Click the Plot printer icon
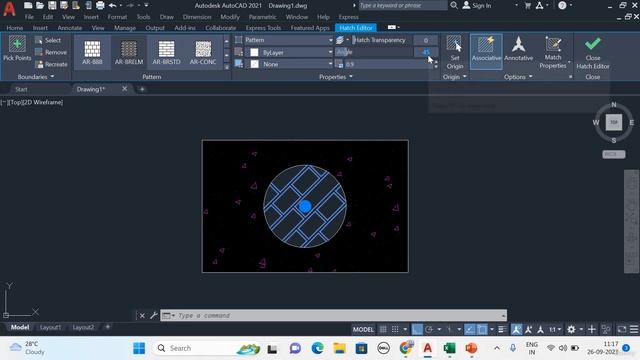This screenshot has height=360, width=640. pos(100,5)
